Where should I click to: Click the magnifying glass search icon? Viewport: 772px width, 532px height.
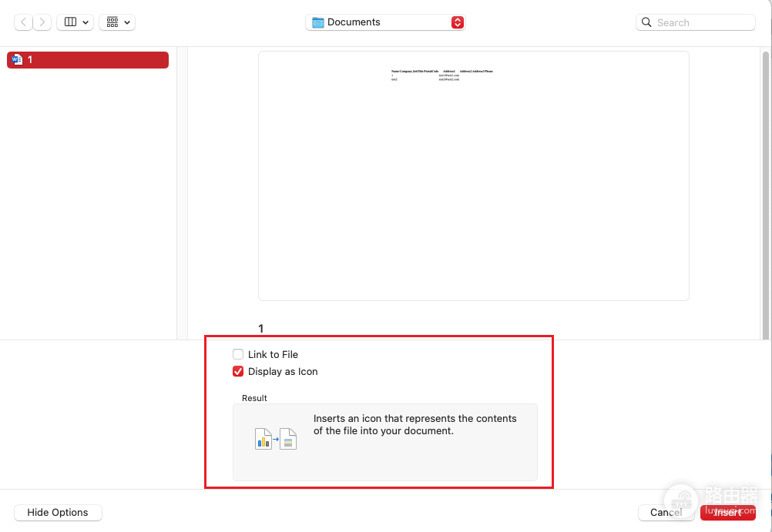click(x=646, y=22)
